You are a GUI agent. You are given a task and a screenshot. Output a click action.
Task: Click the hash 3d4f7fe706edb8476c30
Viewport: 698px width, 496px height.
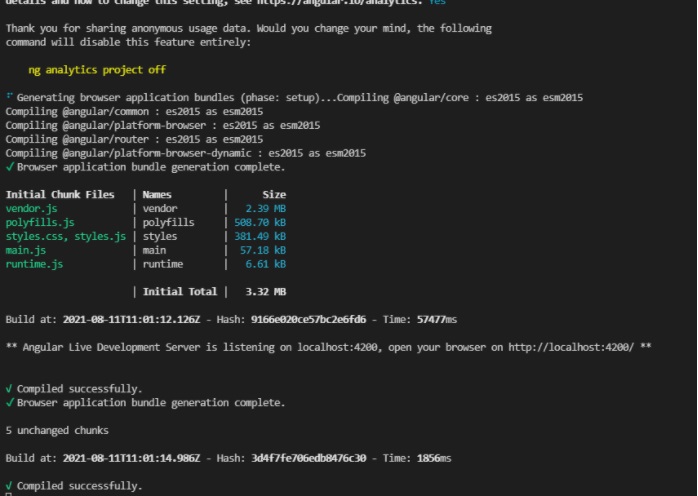[x=308, y=458]
